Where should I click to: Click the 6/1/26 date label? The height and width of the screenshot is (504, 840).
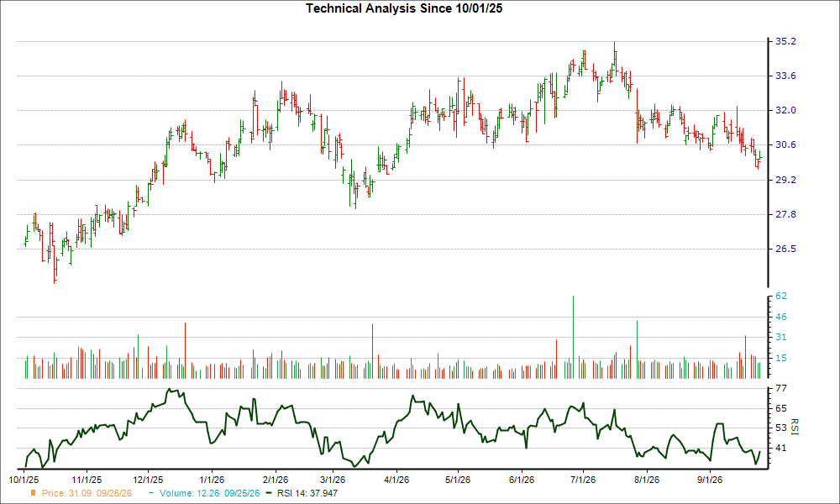522,480
